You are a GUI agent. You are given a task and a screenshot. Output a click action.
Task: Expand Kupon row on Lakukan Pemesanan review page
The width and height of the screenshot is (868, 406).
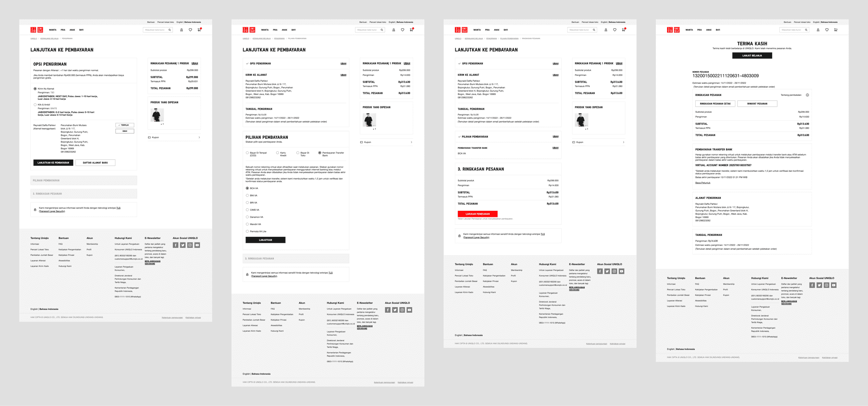pyautogui.click(x=598, y=142)
